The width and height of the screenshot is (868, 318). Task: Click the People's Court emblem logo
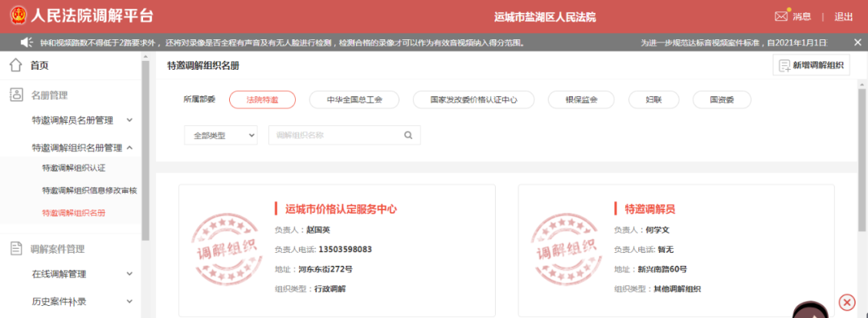pyautogui.click(x=18, y=16)
